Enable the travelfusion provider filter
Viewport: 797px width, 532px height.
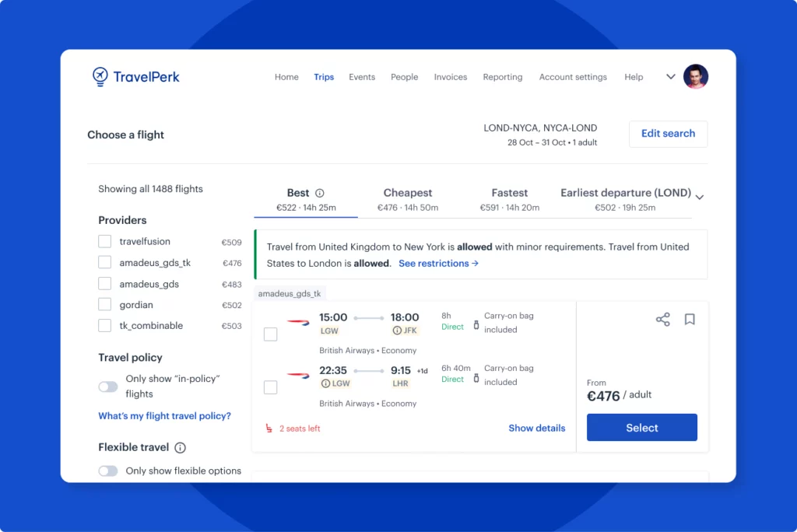coord(104,241)
